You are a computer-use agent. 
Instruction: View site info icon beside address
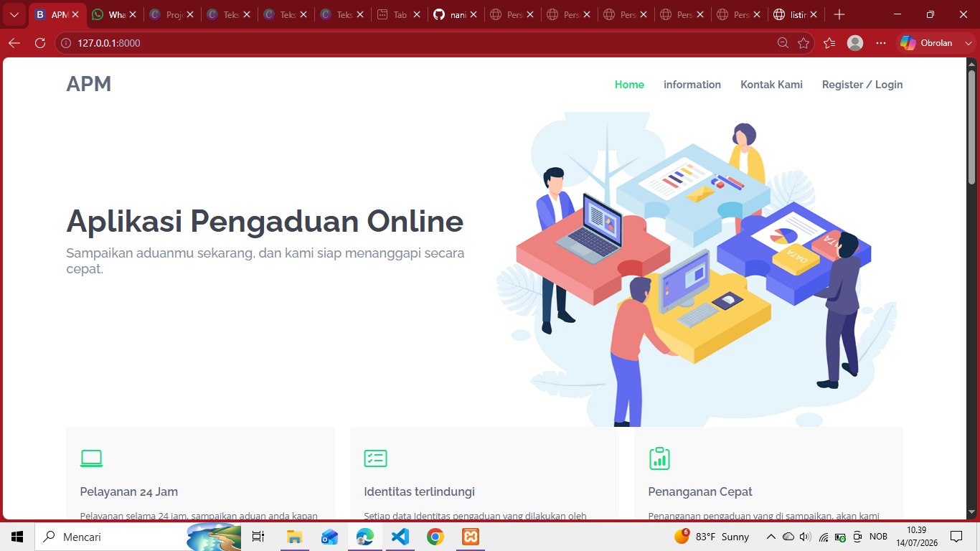pyautogui.click(x=66, y=43)
